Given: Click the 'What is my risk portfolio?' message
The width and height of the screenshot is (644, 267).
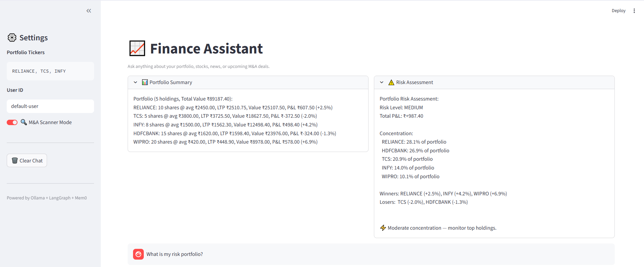Looking at the screenshot, I should 175,254.
